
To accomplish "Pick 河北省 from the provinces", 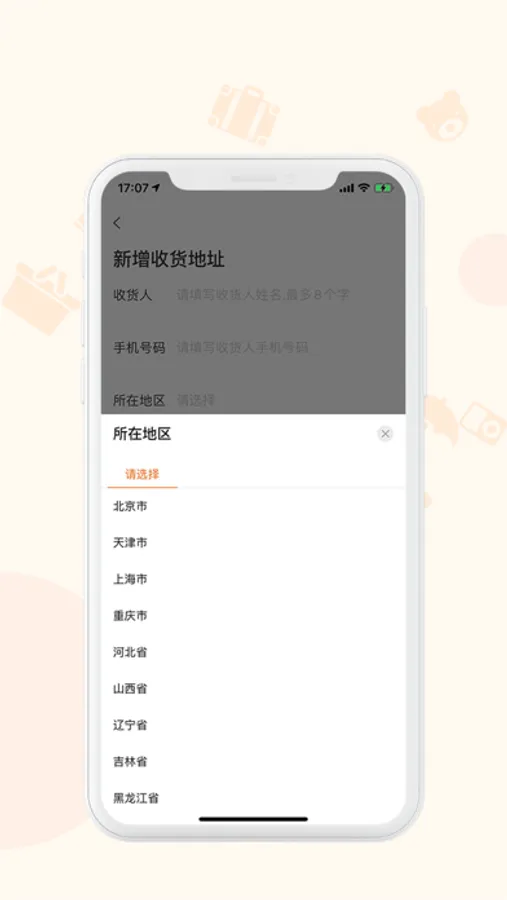I will [x=253, y=652].
